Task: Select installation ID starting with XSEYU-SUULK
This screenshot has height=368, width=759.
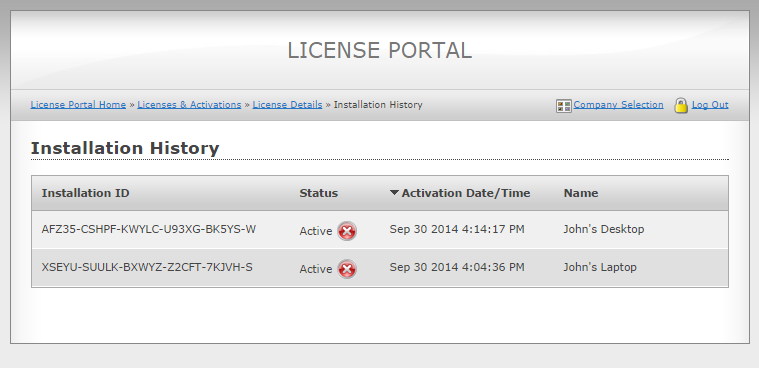Action: click(x=147, y=267)
